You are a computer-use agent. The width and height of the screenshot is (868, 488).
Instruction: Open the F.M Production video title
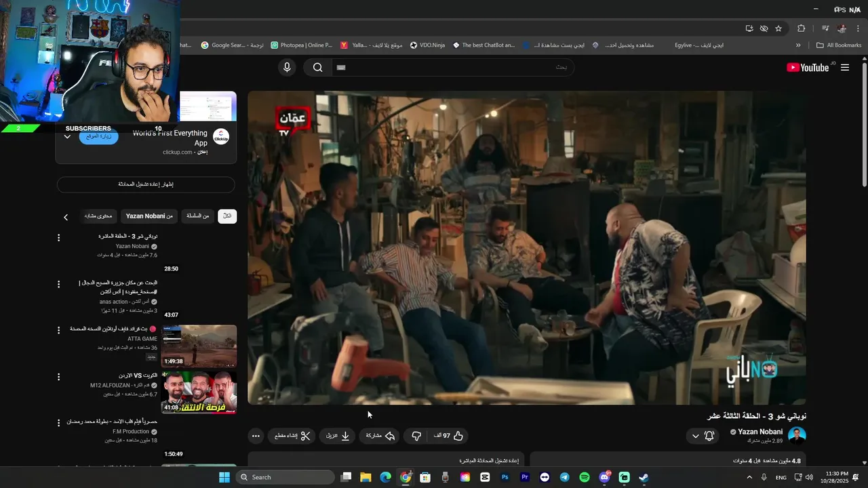(x=112, y=421)
